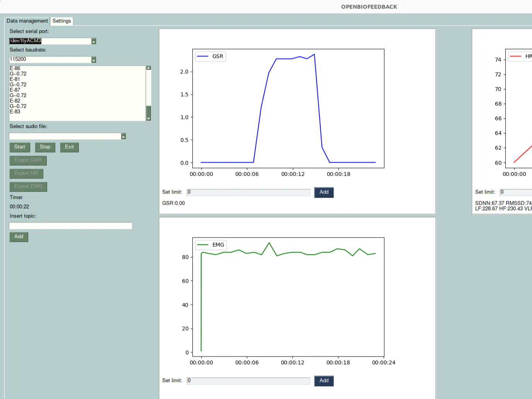Open the audio file dropdown arrow

pyautogui.click(x=124, y=136)
